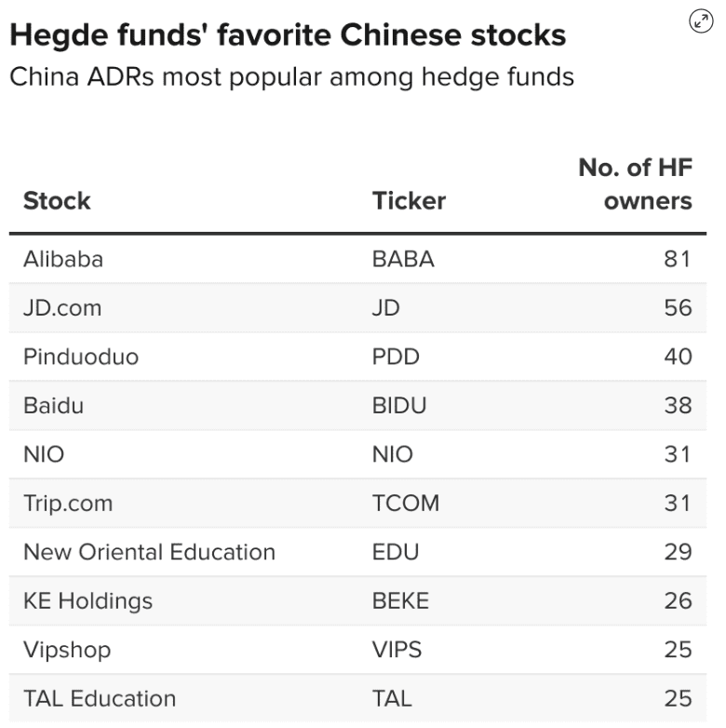Click the Ticker column header
Viewport: 726px width, 728px height.
pyautogui.click(x=409, y=201)
